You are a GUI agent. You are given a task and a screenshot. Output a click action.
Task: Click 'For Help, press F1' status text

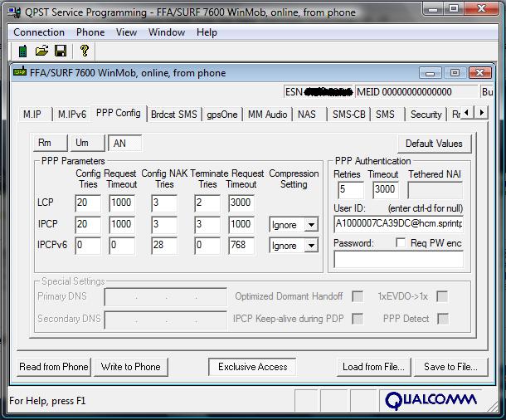tap(47, 401)
